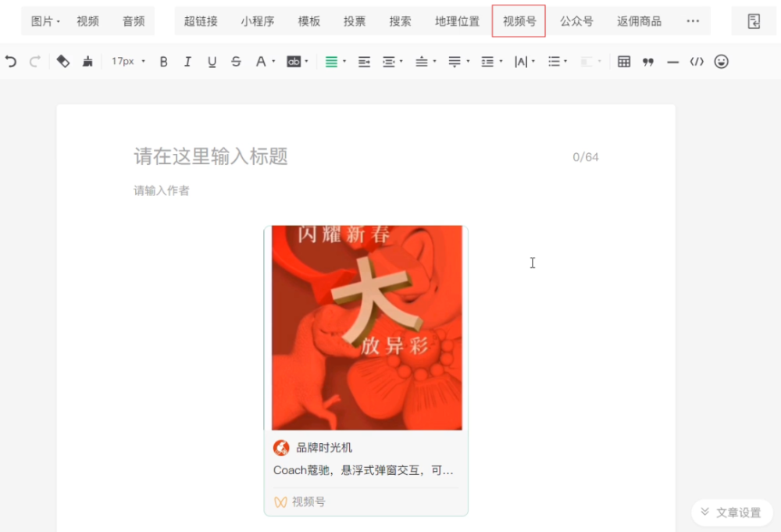Open the code view icon
Viewport: 781px width, 532px height.
697,62
